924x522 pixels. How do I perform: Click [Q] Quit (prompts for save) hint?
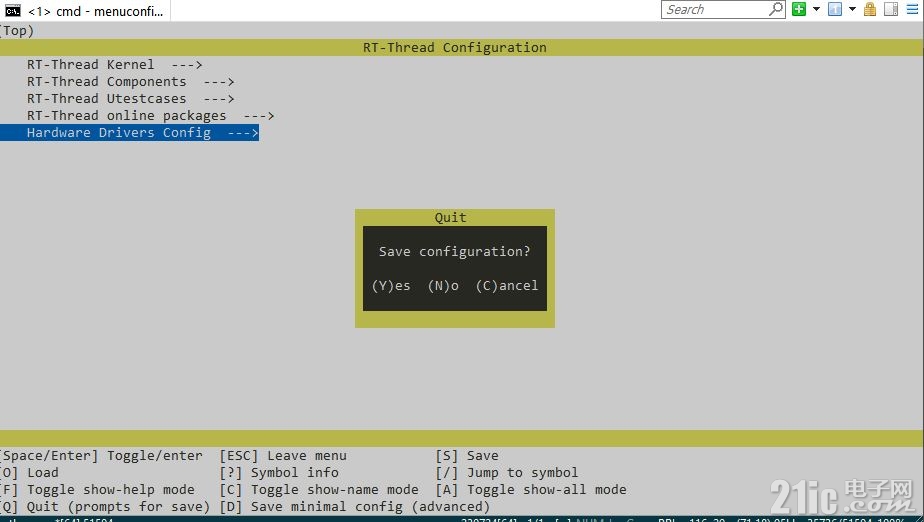coord(105,507)
